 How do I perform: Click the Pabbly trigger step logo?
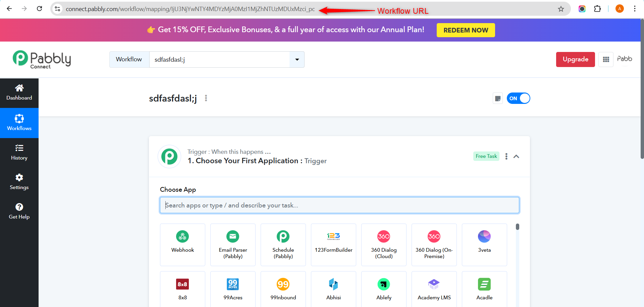[169, 157]
